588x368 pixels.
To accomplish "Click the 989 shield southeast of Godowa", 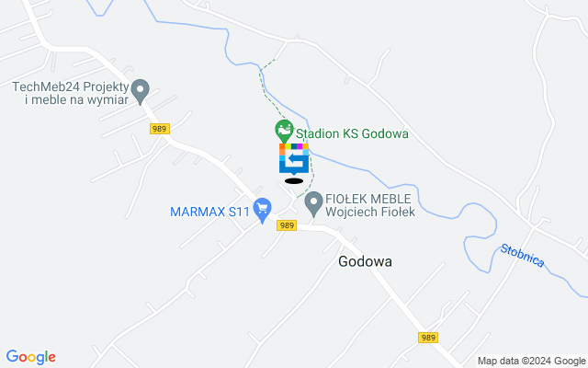I will (x=428, y=338).
